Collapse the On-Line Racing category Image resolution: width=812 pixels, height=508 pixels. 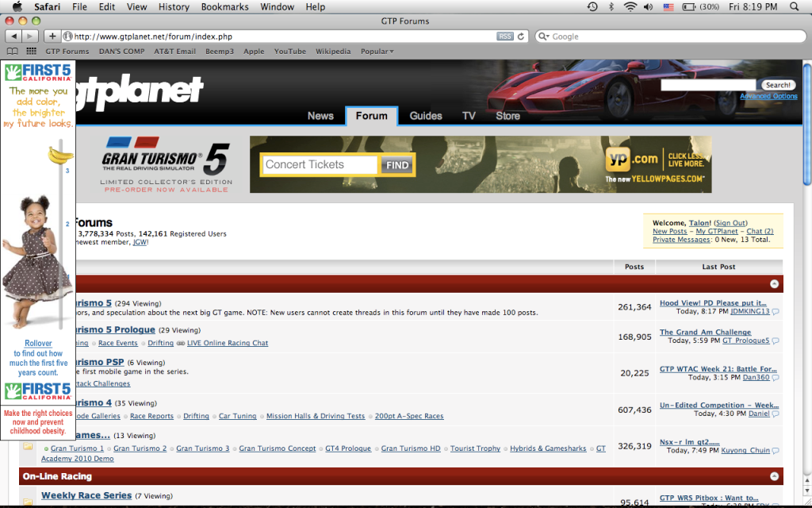click(775, 476)
